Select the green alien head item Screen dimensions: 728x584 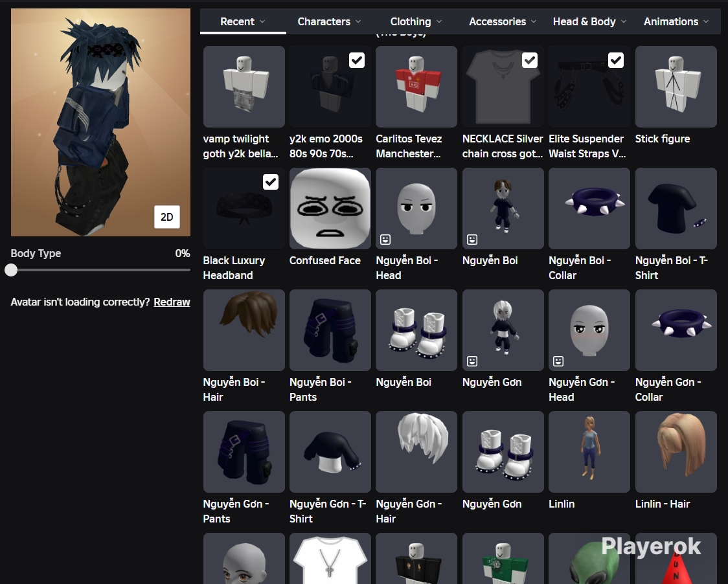589,559
